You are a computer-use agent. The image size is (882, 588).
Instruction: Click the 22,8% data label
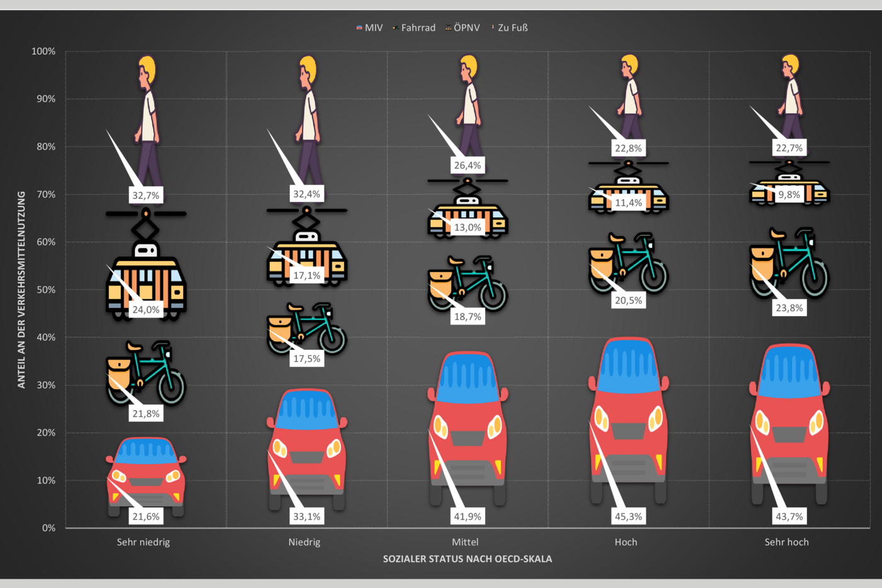(x=629, y=148)
